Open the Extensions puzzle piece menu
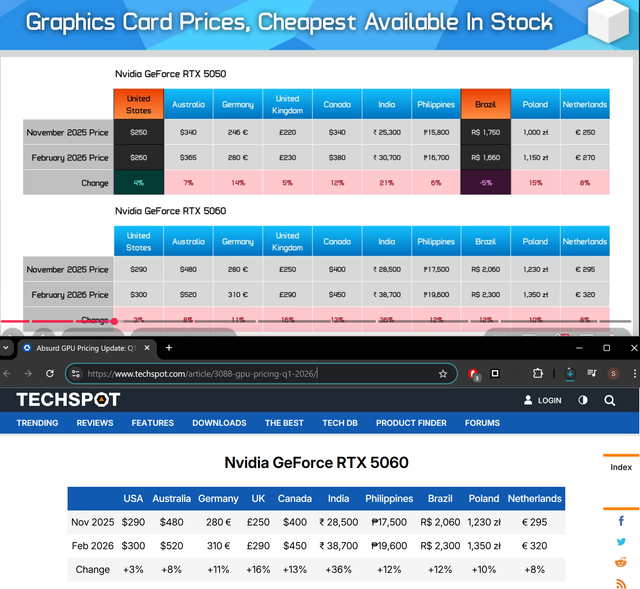The image size is (640, 589). [538, 373]
